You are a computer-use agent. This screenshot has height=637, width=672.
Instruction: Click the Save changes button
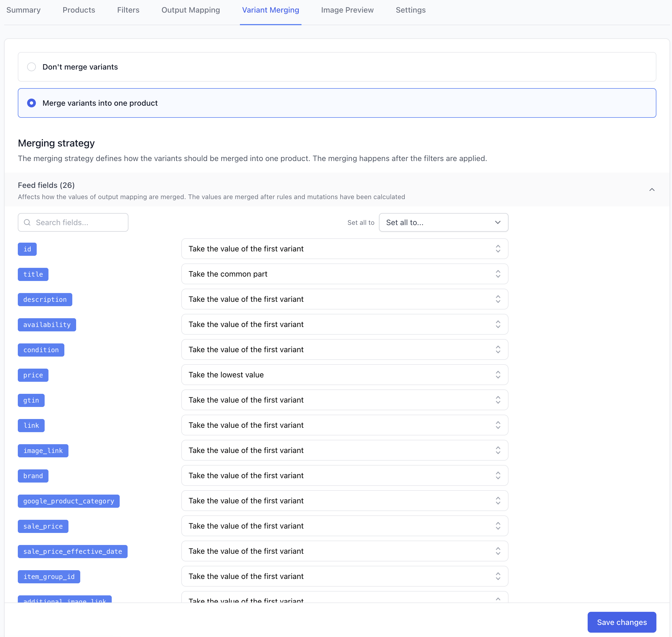click(x=621, y=622)
